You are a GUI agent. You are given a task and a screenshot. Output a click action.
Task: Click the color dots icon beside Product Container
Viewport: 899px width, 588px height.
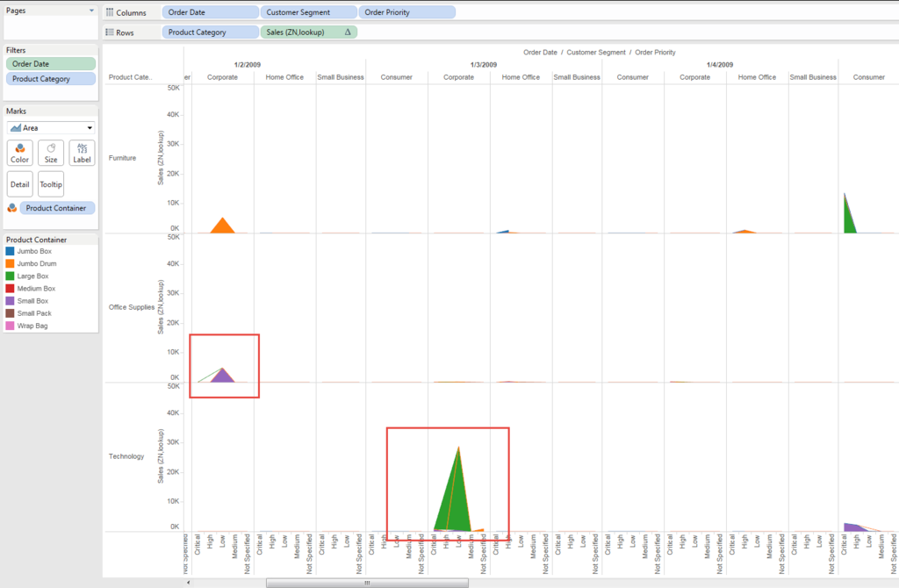pos(12,208)
